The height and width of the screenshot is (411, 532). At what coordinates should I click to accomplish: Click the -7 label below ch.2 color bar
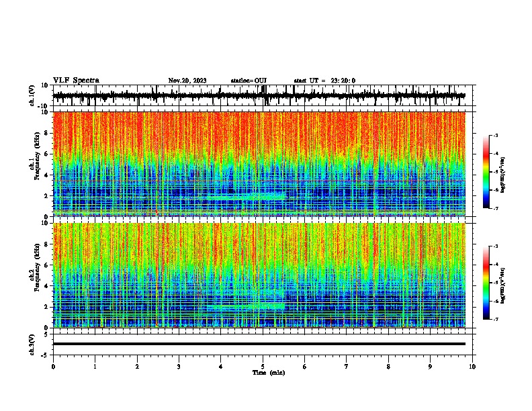pos(495,320)
